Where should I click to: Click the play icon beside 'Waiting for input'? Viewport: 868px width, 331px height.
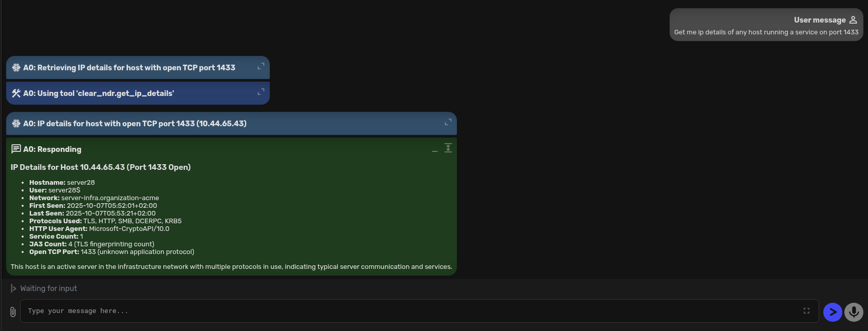point(13,288)
